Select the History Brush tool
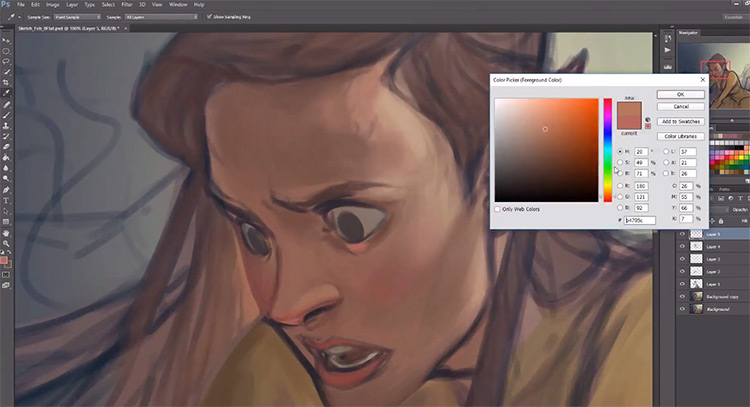The width and height of the screenshot is (750, 407). click(6, 136)
